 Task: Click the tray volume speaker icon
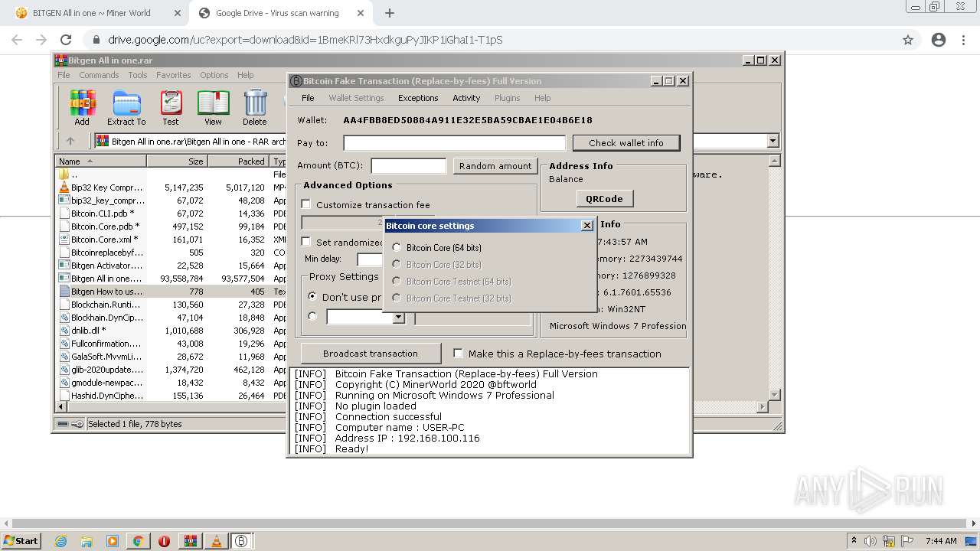click(870, 541)
